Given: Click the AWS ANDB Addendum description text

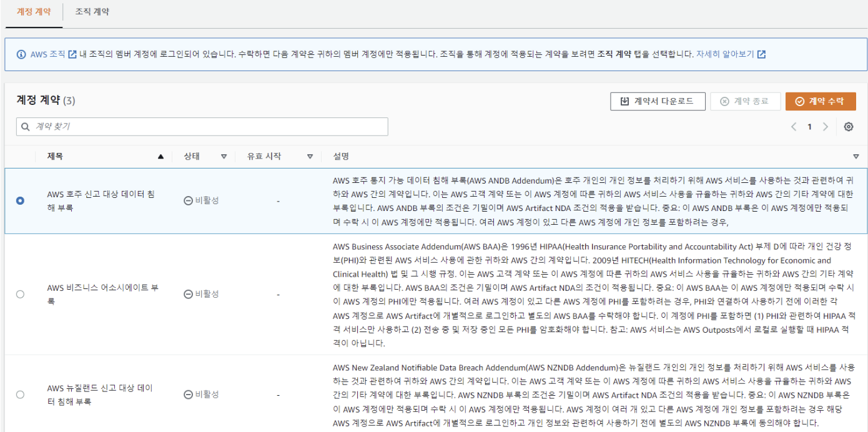Looking at the screenshot, I should (x=594, y=201).
